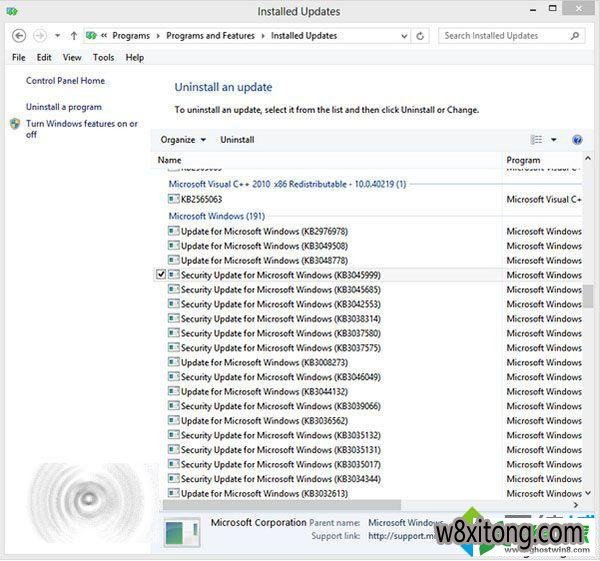
Task: Click the change view icon
Action: 537,140
